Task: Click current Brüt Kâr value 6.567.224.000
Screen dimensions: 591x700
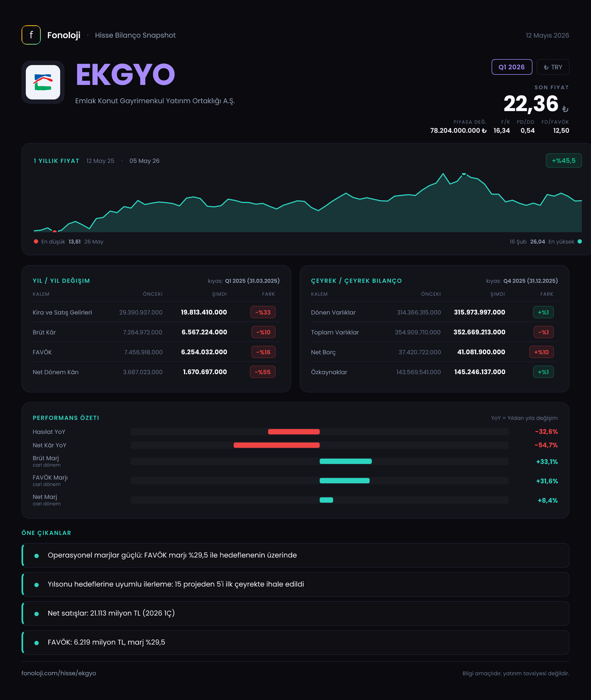Action: point(204,332)
